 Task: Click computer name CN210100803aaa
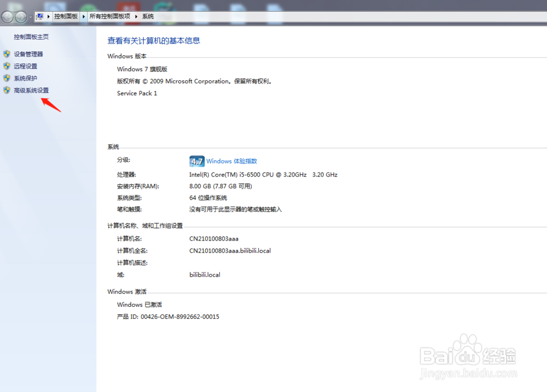click(214, 238)
